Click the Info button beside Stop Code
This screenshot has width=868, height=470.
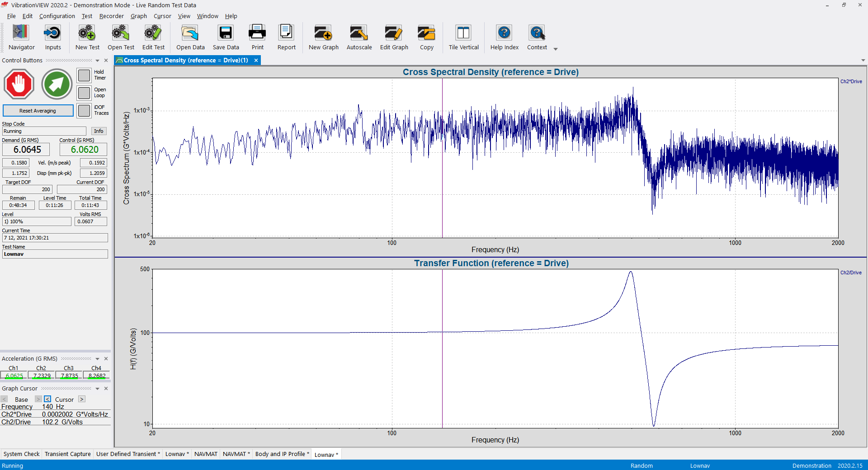pyautogui.click(x=99, y=131)
